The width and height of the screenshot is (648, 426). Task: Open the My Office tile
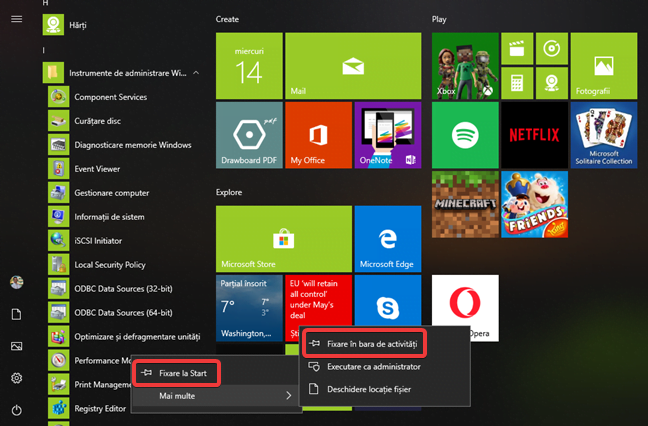point(319,135)
